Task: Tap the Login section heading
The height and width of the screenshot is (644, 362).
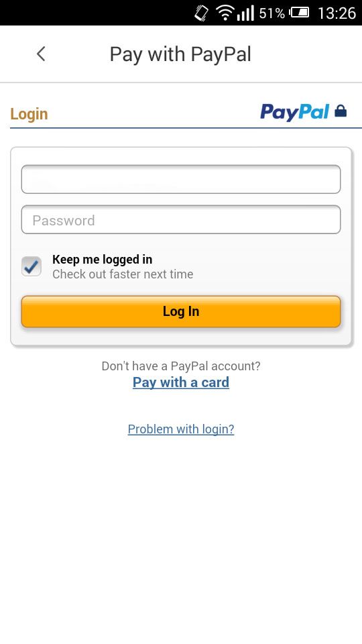Action: coord(29,114)
